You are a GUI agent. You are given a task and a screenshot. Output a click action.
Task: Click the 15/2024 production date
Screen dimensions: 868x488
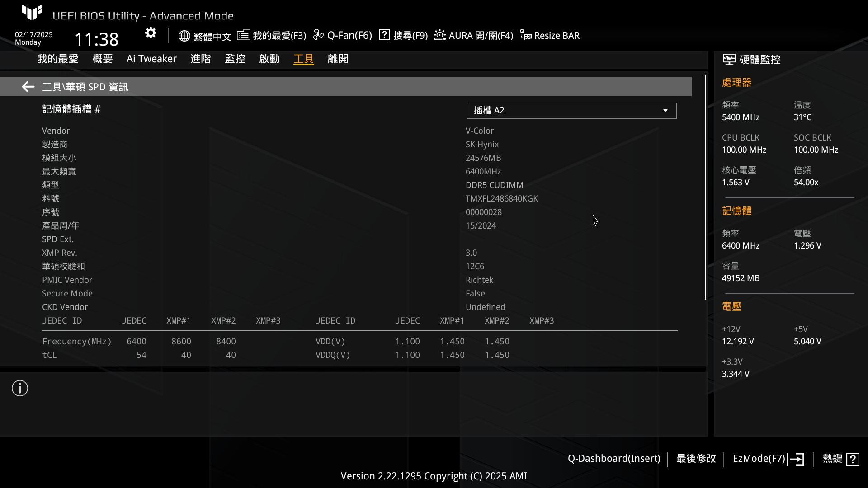481,226
